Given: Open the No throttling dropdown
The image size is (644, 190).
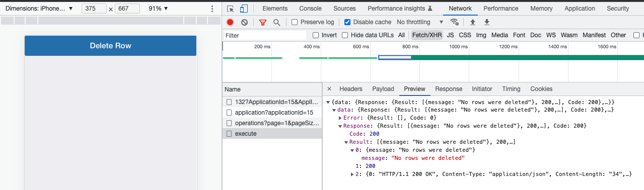Looking at the screenshot, I should (420, 22).
